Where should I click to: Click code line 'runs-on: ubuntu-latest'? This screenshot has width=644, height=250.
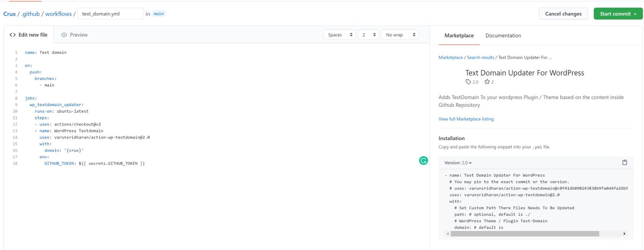(x=62, y=111)
